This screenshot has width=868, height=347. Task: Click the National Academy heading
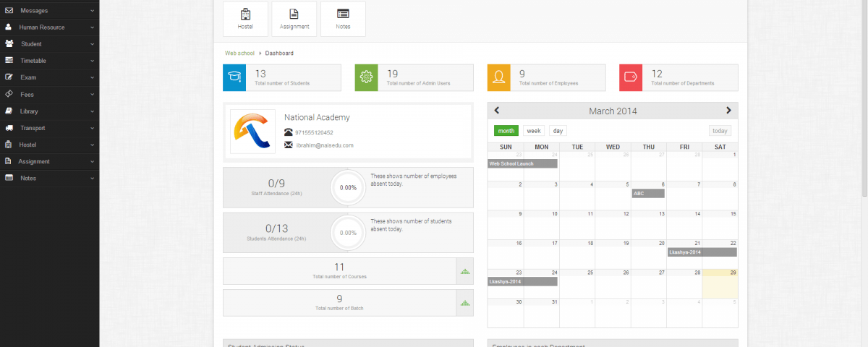[x=317, y=117]
